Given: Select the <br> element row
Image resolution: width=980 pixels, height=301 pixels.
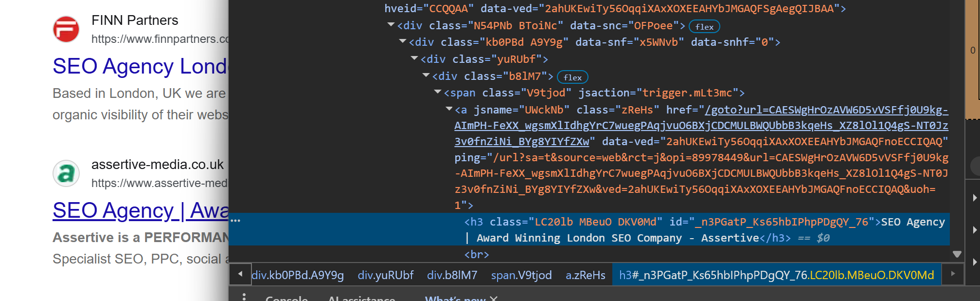Looking at the screenshot, I should [477, 254].
